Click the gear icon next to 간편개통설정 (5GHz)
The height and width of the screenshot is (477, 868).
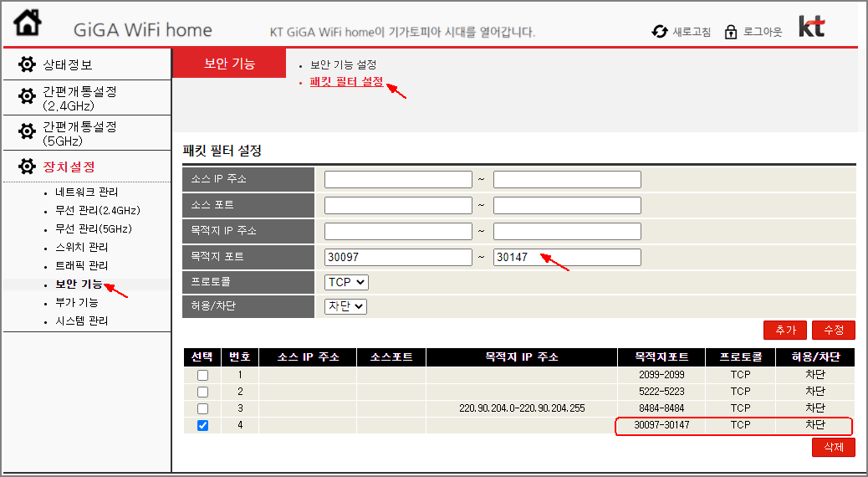[x=27, y=132]
